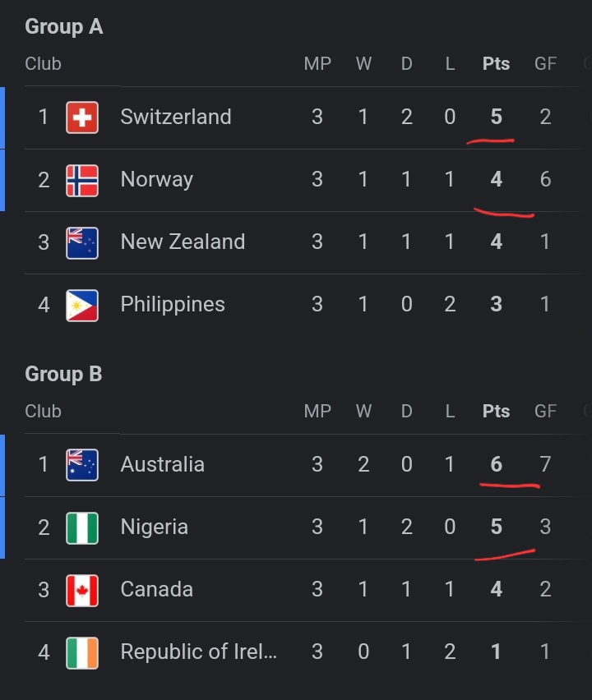Click MP column header in Group A
Image resolution: width=592 pixels, height=700 pixels.
pyautogui.click(x=317, y=64)
